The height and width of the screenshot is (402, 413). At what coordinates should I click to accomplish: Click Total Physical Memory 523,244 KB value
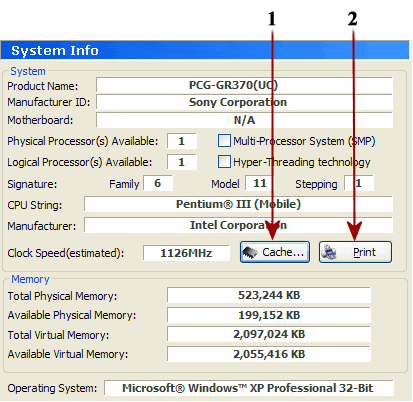269,295
